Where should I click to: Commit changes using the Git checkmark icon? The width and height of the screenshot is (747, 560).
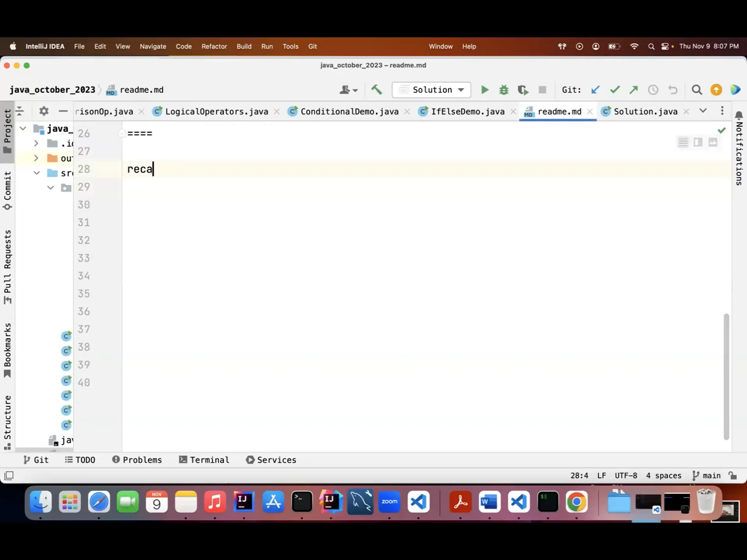(614, 90)
